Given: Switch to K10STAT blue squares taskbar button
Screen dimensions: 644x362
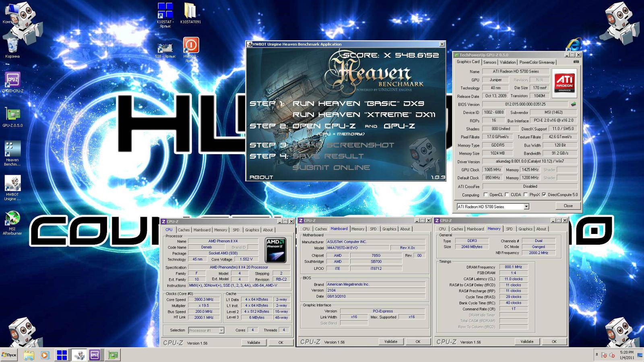Looking at the screenshot, I should click(x=62, y=355).
